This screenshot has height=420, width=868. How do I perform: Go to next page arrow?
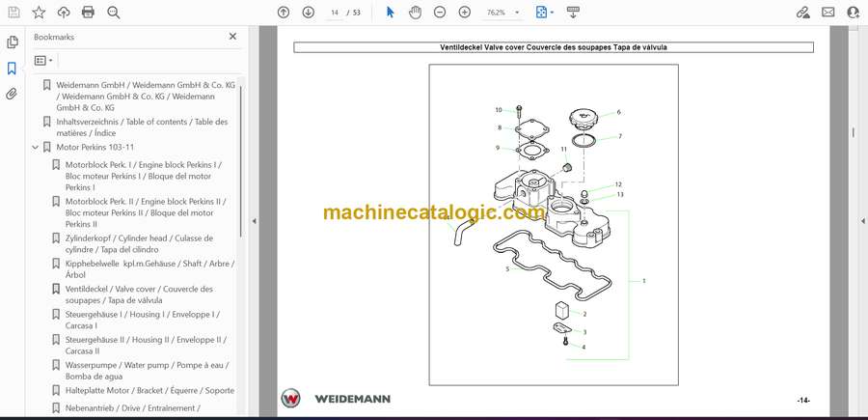tap(309, 13)
